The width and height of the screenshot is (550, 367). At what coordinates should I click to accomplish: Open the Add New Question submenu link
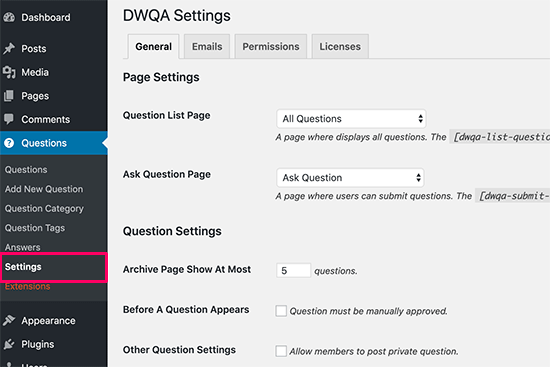[44, 189]
